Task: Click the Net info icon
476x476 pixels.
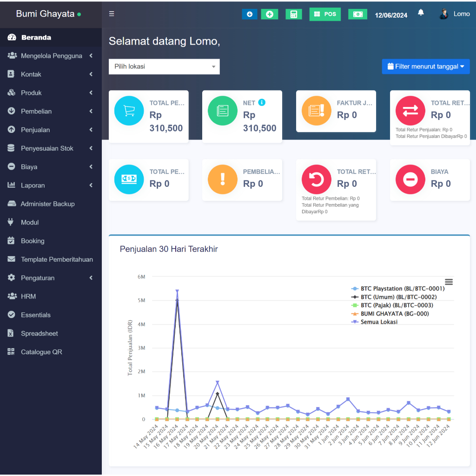Action: [262, 102]
